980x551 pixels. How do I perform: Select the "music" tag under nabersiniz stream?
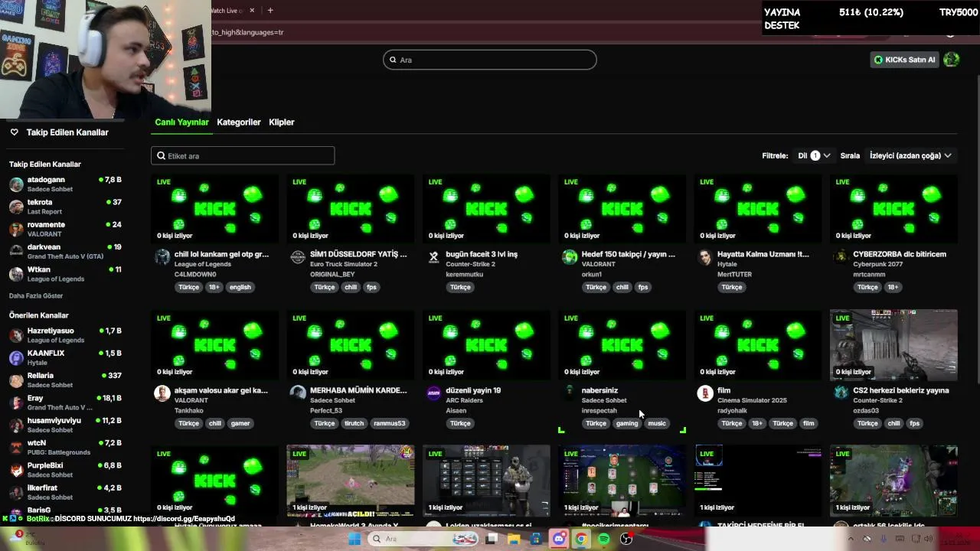(657, 423)
